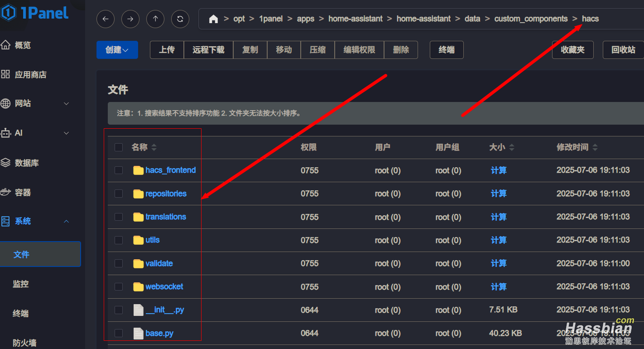Click the 网站 globe icon

(x=5, y=103)
